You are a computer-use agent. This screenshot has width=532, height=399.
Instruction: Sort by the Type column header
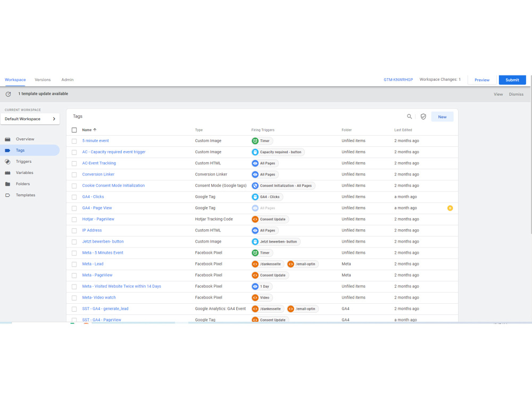click(199, 130)
